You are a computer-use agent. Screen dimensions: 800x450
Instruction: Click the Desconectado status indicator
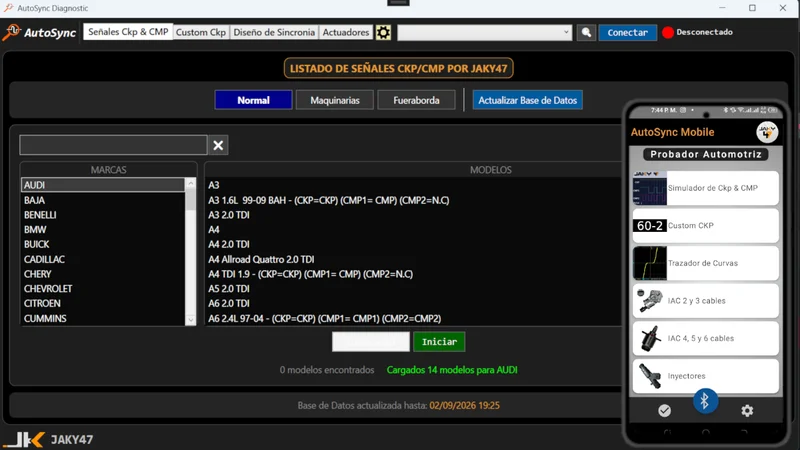click(697, 32)
